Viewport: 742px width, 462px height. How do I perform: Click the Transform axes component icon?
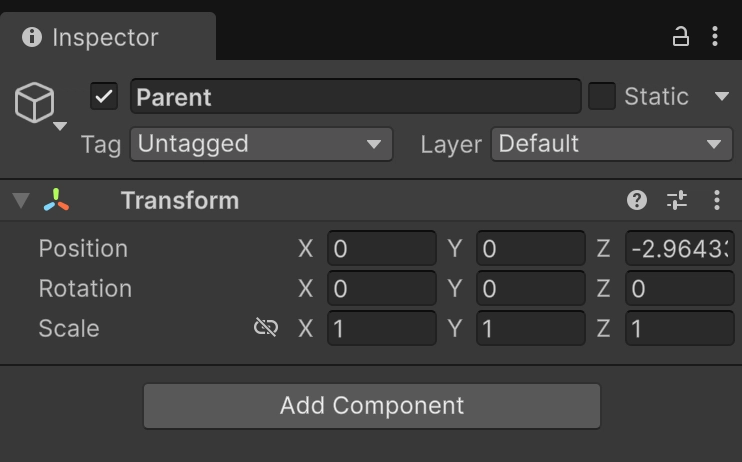point(56,200)
